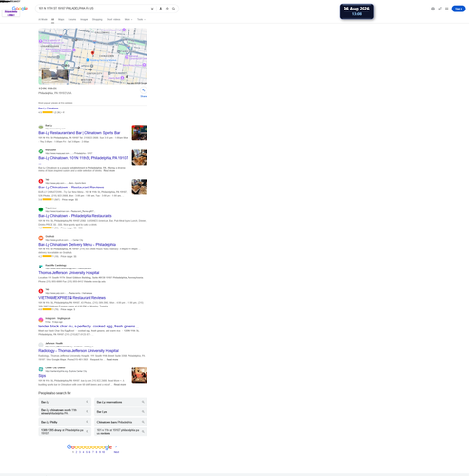This screenshot has width=472, height=476.
Task: Expand the More dropdown in search tabs
Action: click(x=128, y=19)
